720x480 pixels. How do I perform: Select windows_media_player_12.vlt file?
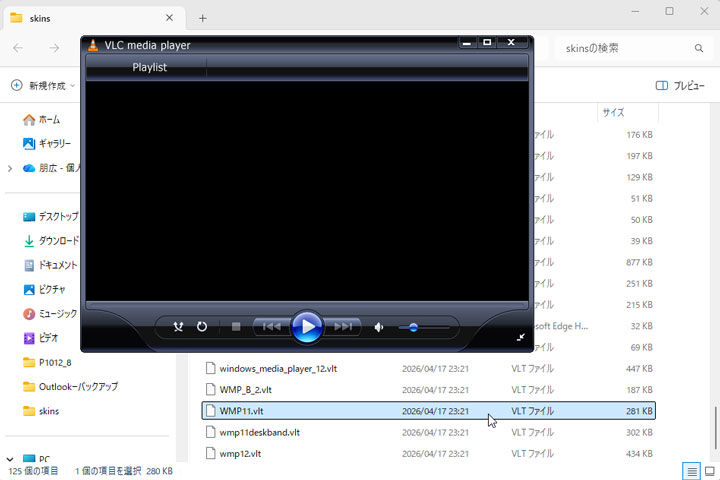pos(428,368)
